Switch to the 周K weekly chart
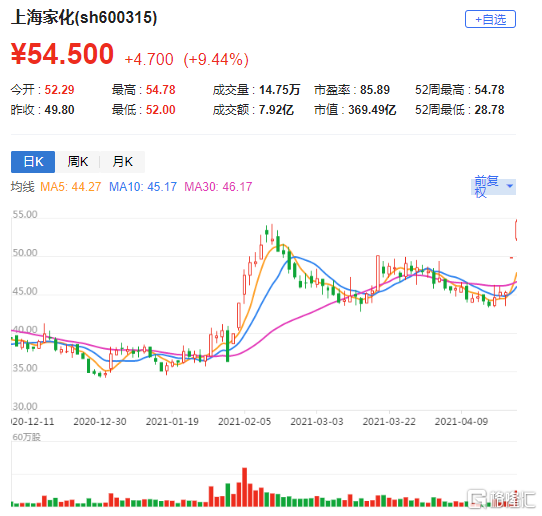This screenshot has height=516, width=542. click(77, 161)
